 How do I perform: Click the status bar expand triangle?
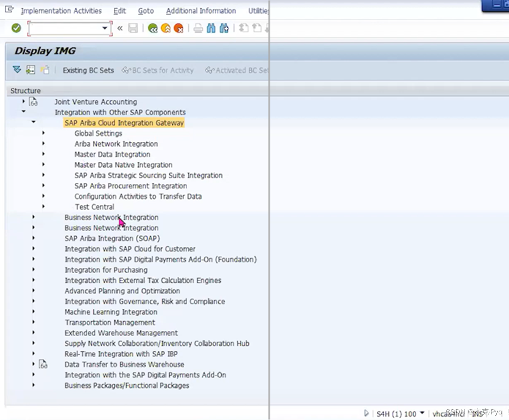click(366, 413)
